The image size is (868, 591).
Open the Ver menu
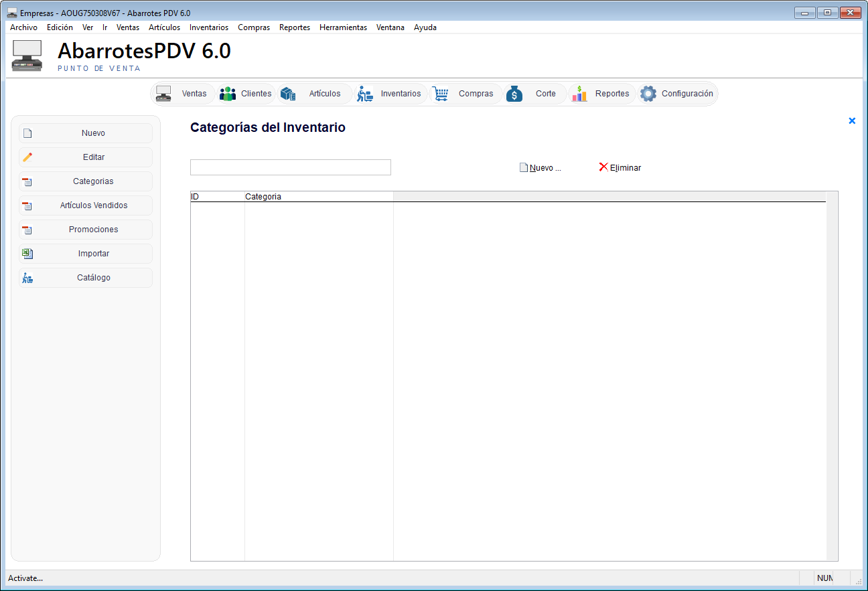tap(88, 27)
